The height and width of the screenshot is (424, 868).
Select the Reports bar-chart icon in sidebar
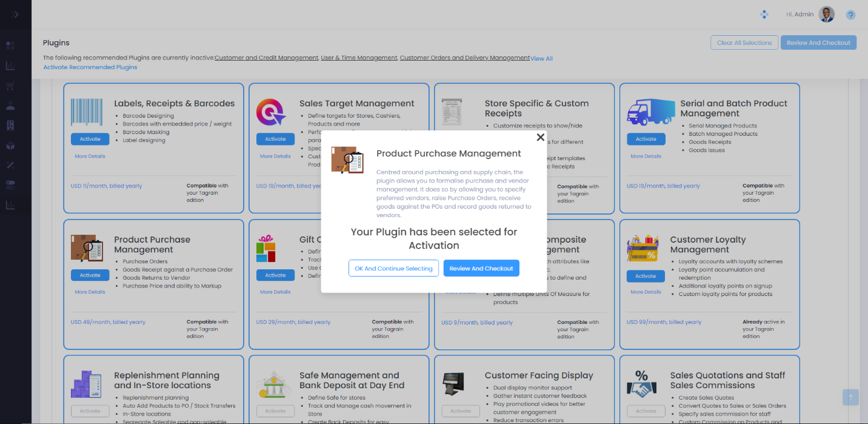(10, 66)
